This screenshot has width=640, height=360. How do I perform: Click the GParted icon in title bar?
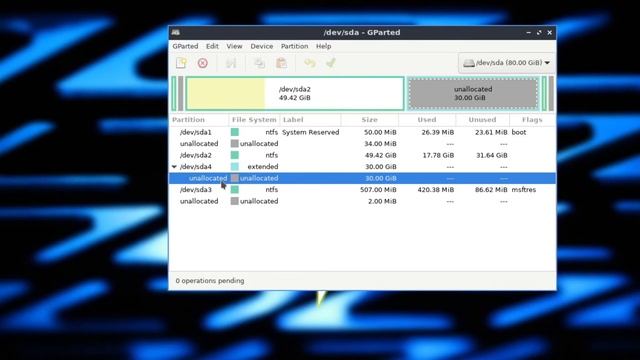[176, 32]
